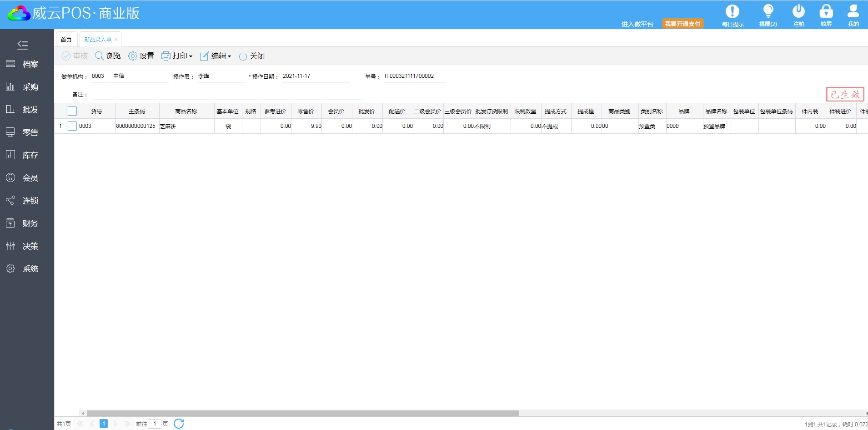Open the My account user icon
Image resolution: width=868 pixels, height=430 pixels.
pyautogui.click(x=853, y=12)
